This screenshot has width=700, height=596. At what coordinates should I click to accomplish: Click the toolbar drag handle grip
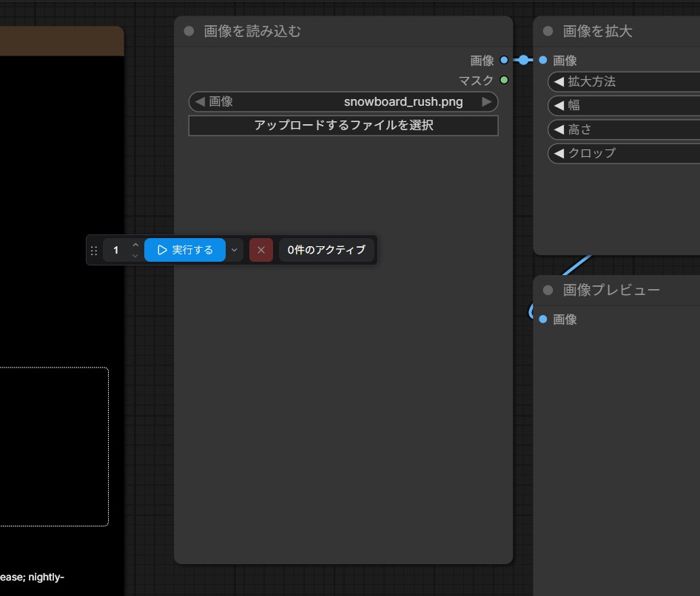coord(94,251)
